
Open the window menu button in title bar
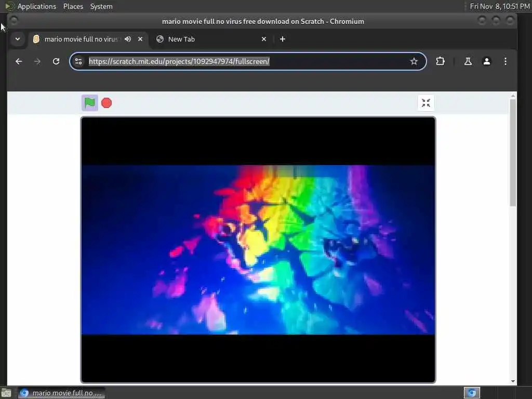tap(14, 21)
